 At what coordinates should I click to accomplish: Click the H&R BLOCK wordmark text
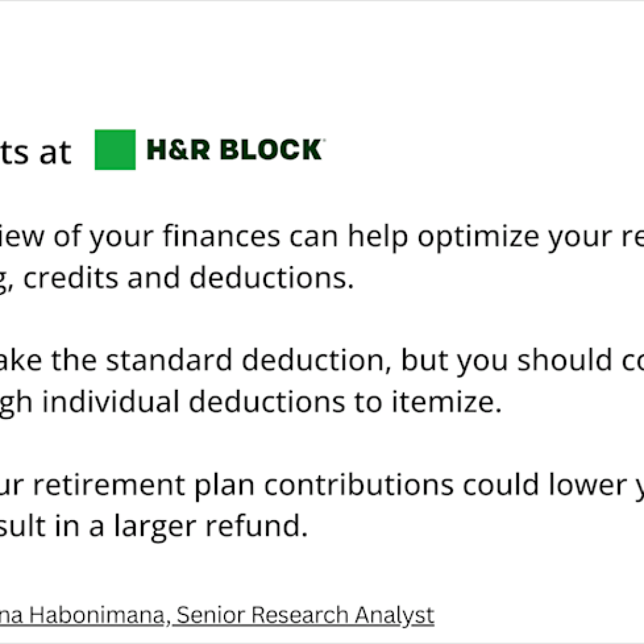coord(234,150)
